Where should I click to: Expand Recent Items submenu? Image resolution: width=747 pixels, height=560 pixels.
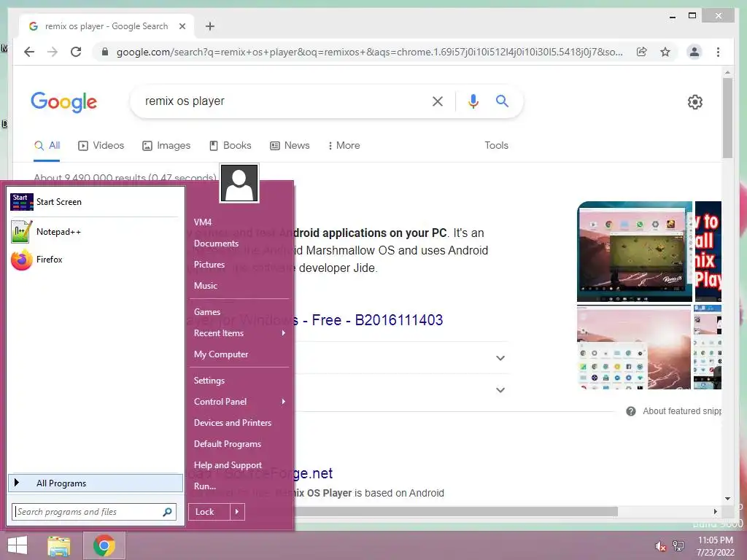[239, 333]
